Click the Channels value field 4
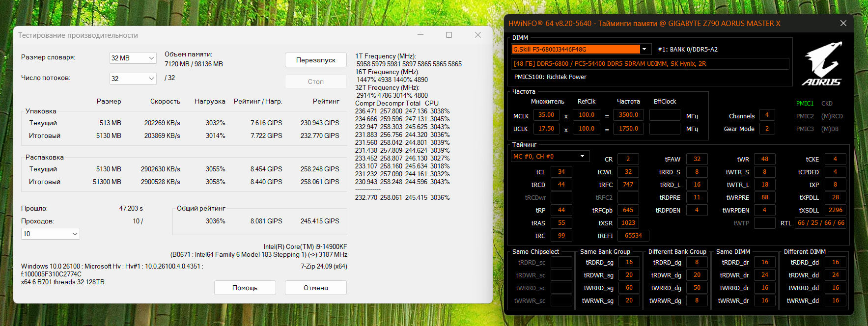 click(767, 115)
